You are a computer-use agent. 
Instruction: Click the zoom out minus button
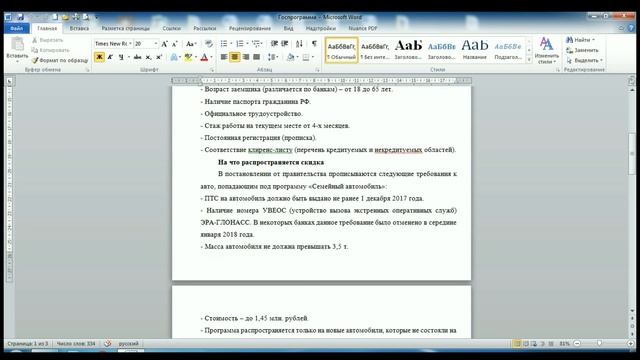pos(577,344)
